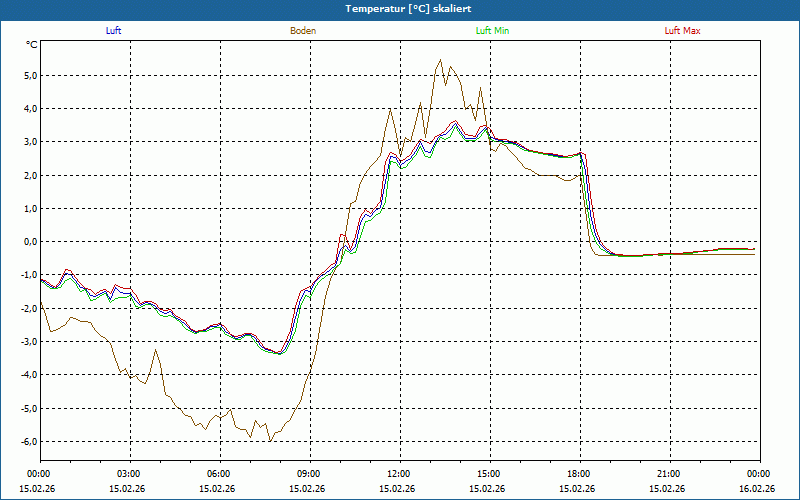This screenshot has width=800, height=500.
Task: Click the Luft legend label
Action: pos(113,31)
